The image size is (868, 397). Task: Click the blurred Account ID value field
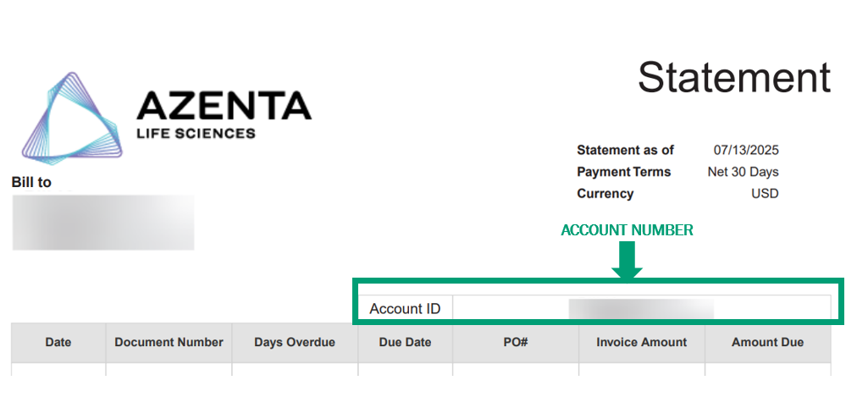(641, 309)
